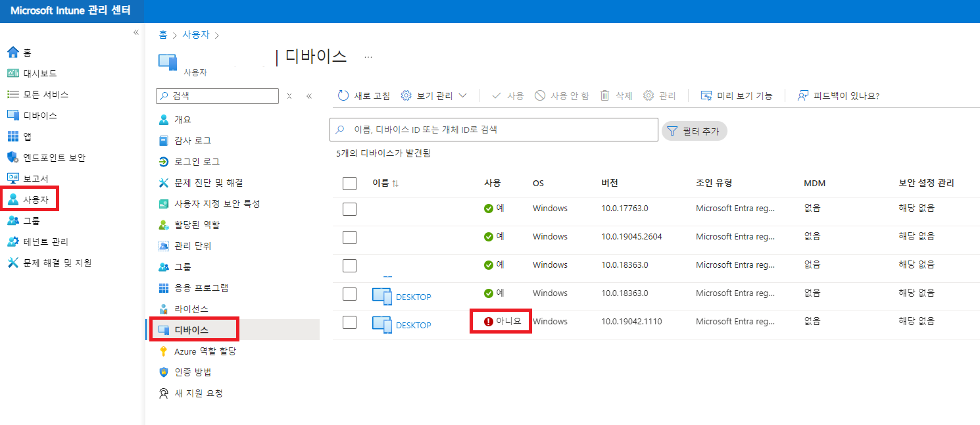Open the page title ellipsis menu
Image resolution: width=980 pixels, height=425 pixels.
tap(368, 57)
